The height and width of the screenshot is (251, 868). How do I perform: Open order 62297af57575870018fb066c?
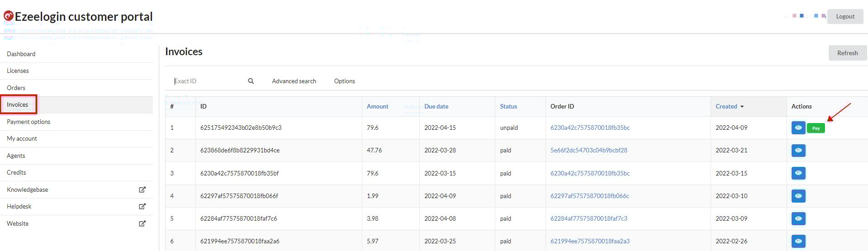[590, 196]
